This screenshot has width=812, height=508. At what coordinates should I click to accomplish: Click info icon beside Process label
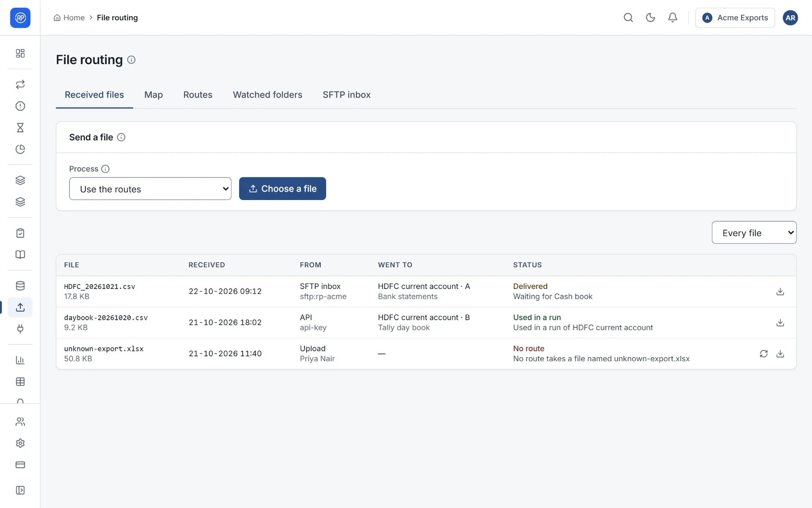106,169
